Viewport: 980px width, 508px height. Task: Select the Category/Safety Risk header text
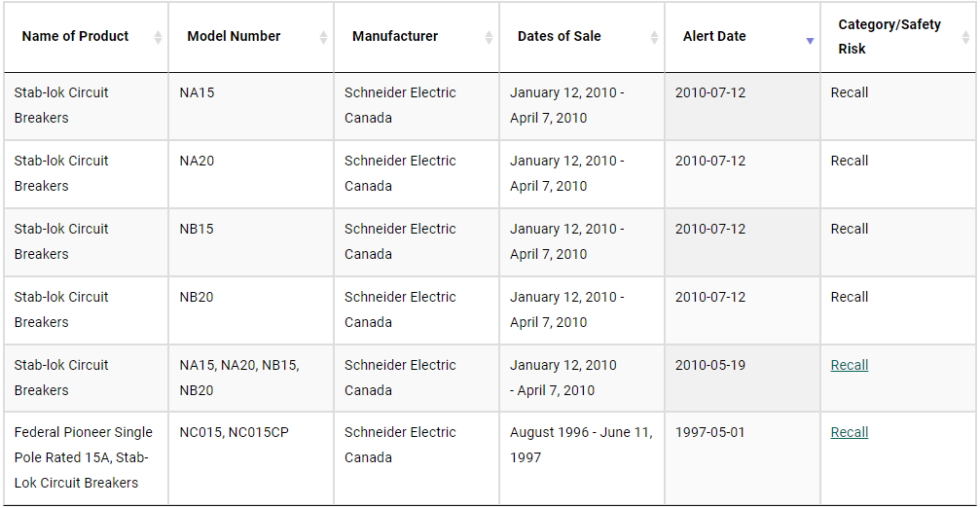coord(889,36)
